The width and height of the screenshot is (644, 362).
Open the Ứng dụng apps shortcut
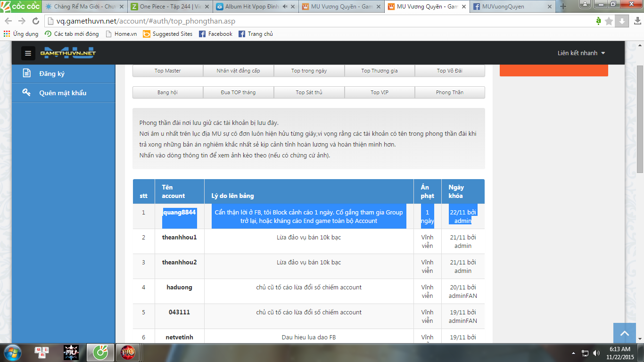coord(21,34)
